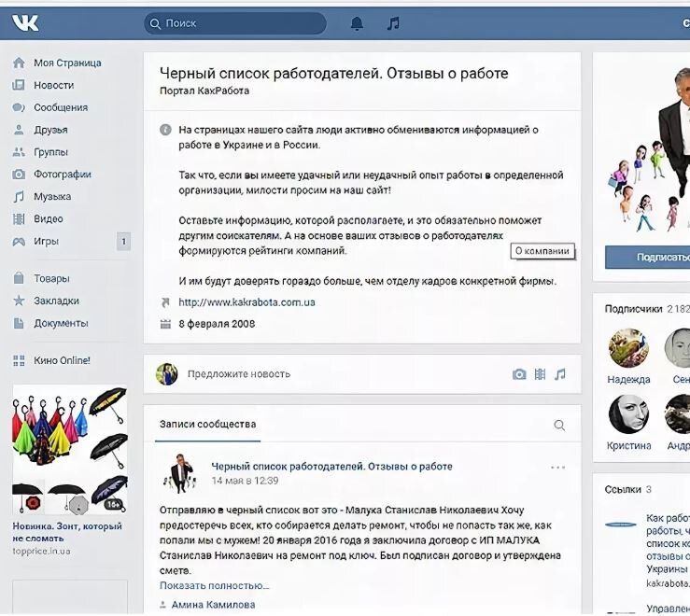Click the VK logo in header
Image resolution: width=690 pixels, height=616 pixels.
coord(25,23)
